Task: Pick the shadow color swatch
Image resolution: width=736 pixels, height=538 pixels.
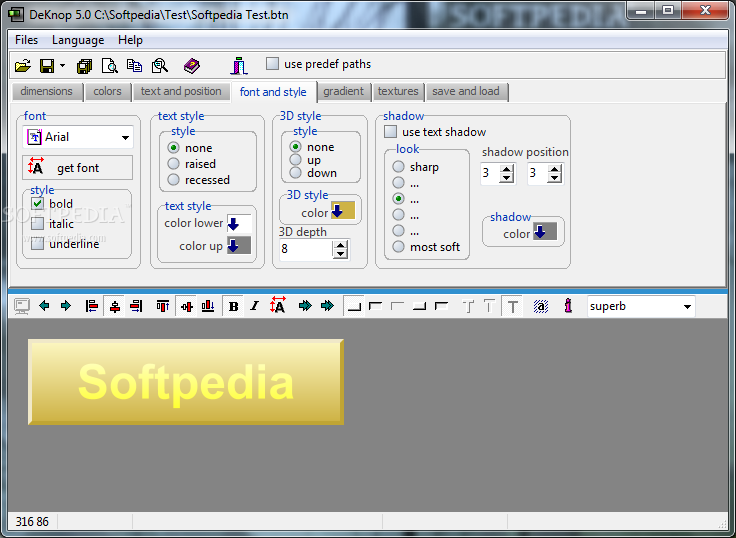Action: (x=545, y=232)
